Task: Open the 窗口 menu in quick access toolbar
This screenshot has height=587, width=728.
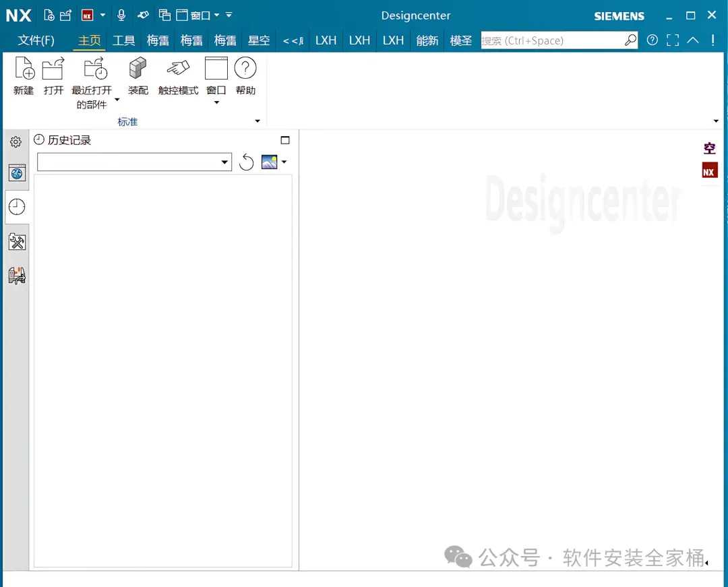Action: [x=198, y=16]
